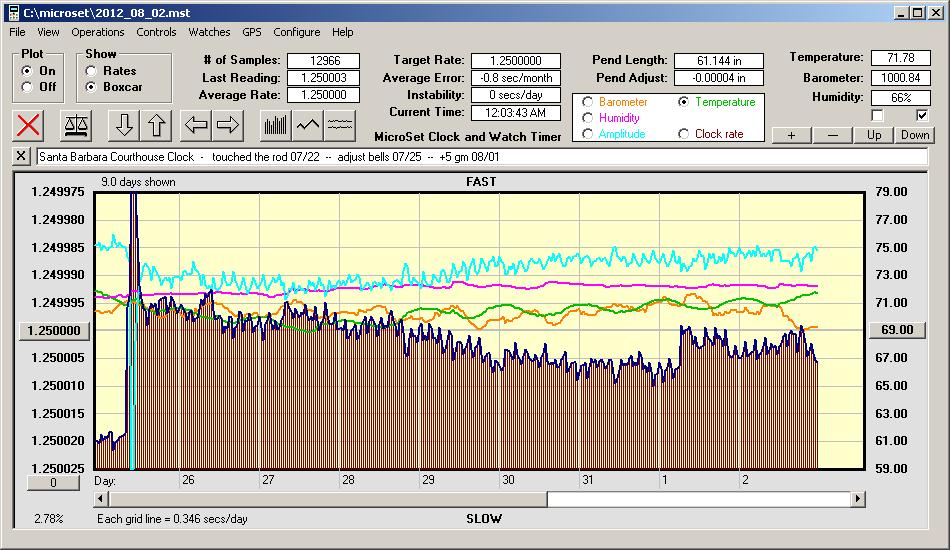
Task: Open the Operations menu
Action: [98, 32]
